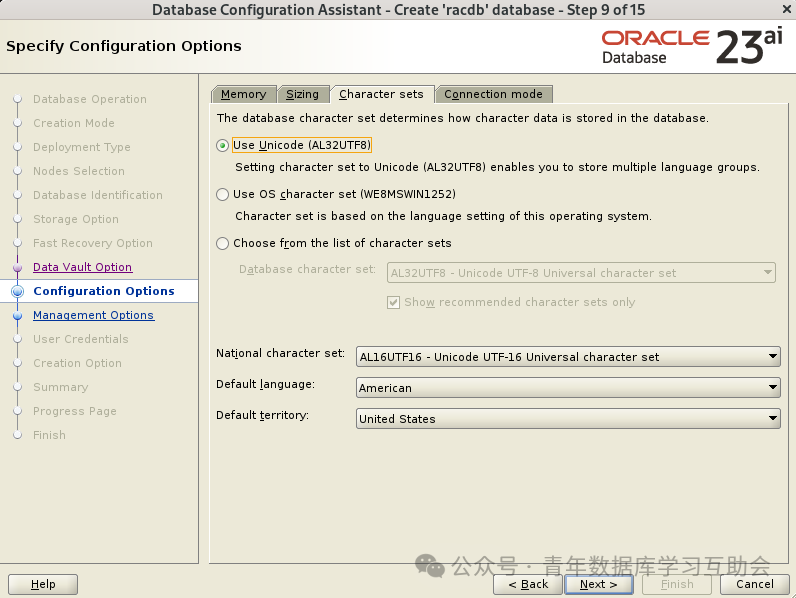Open the Management Options step link

click(93, 315)
